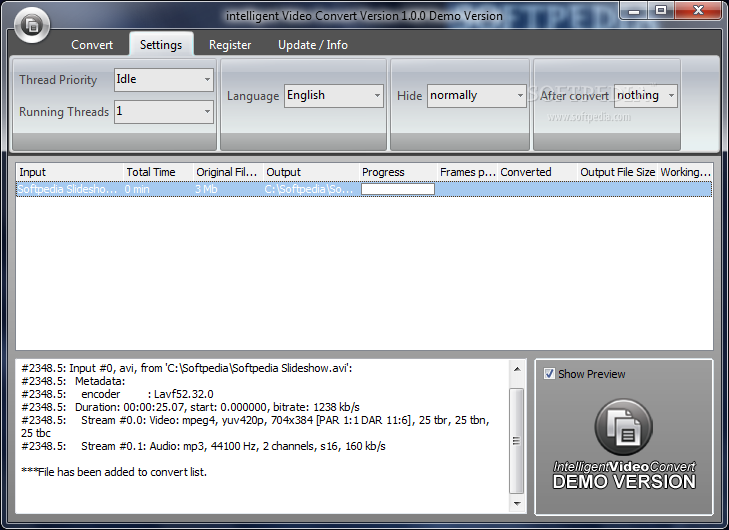Click the Total Time column header

[x=158, y=172]
